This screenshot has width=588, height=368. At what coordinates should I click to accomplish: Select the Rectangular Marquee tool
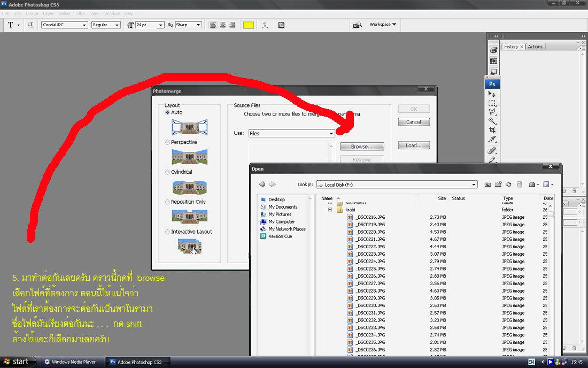pyautogui.click(x=492, y=103)
